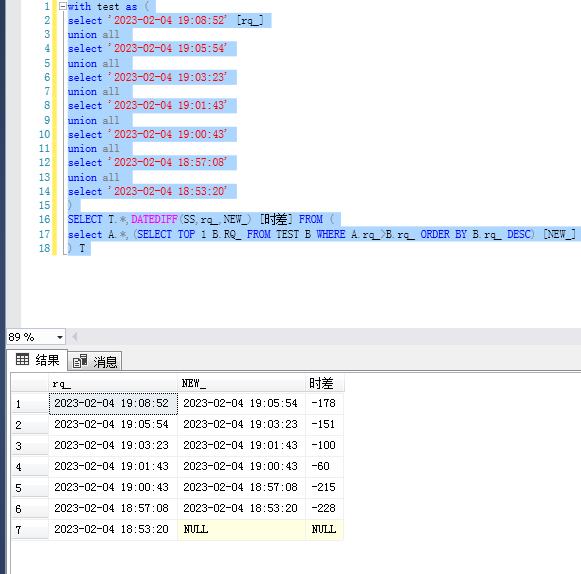Click the DATEDIFF function in line 16

click(x=154, y=219)
